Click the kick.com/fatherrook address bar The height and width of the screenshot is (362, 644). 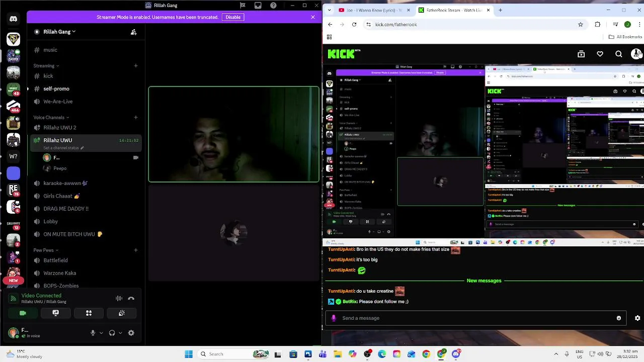click(x=475, y=24)
